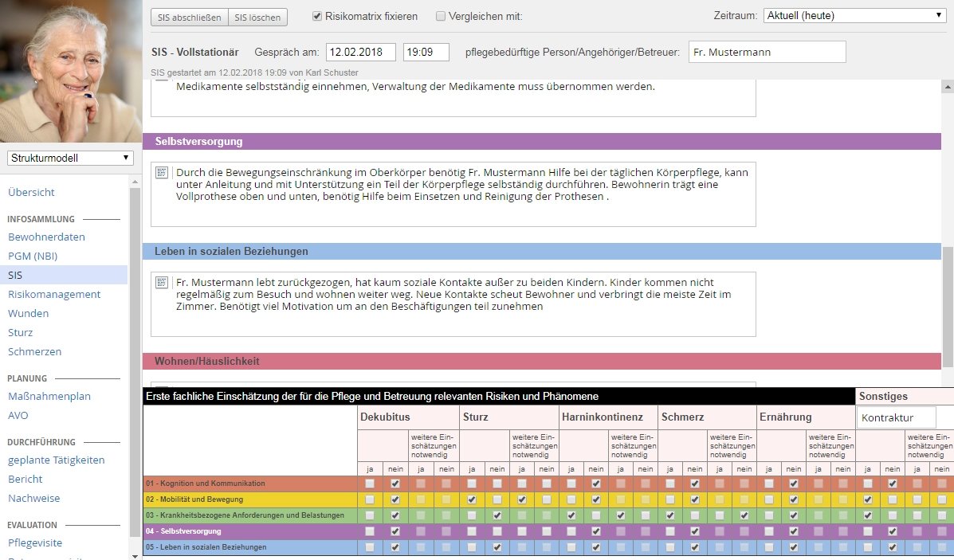This screenshot has height=560, width=954.
Task: Toggle Sturz nein for Leben in sozialen Beziehungen
Action: point(497,546)
